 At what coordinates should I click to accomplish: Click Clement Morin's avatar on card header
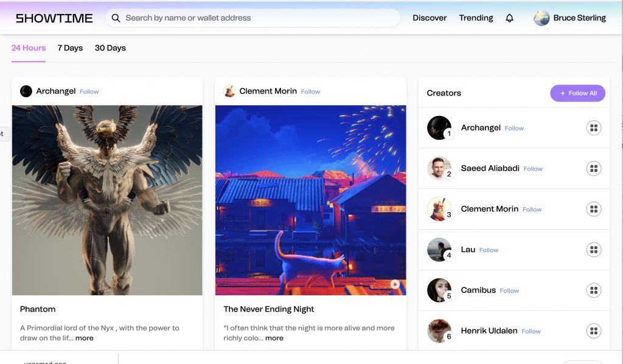coord(229,91)
